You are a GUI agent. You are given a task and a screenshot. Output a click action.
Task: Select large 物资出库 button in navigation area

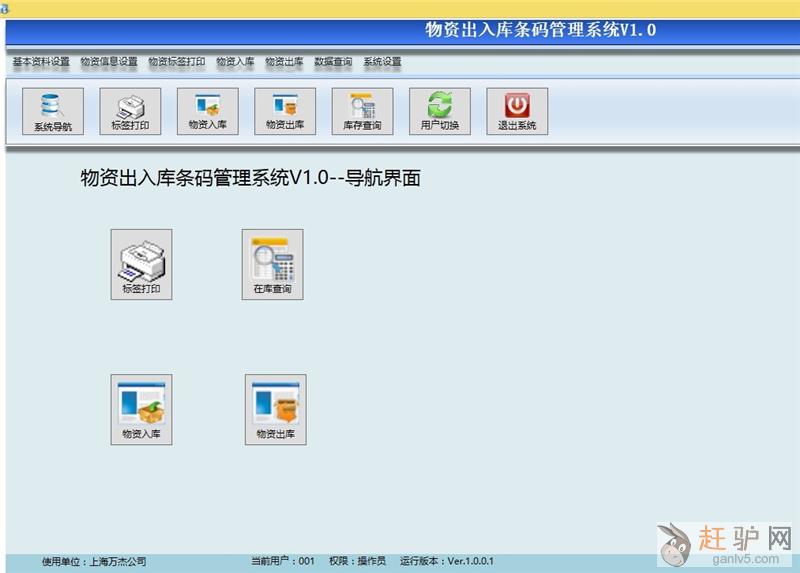[275, 410]
